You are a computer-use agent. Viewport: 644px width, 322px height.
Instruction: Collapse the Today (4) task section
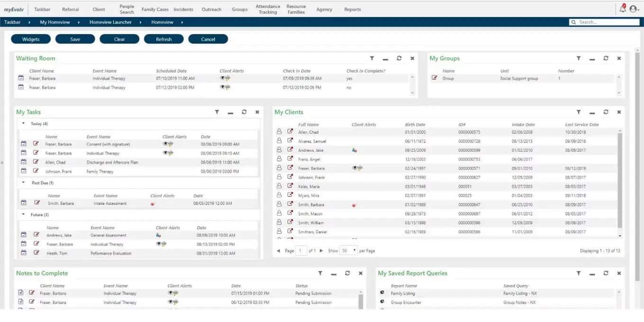(x=23, y=123)
